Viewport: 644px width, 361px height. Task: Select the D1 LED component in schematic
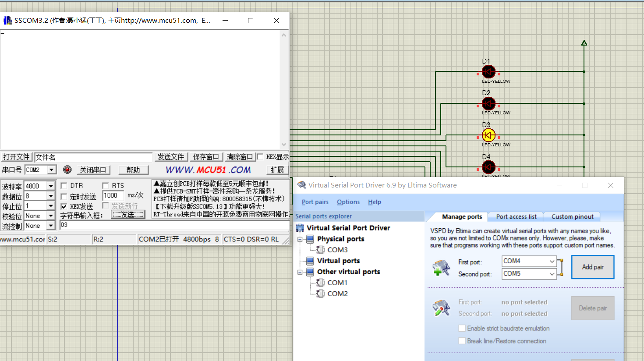tap(488, 71)
